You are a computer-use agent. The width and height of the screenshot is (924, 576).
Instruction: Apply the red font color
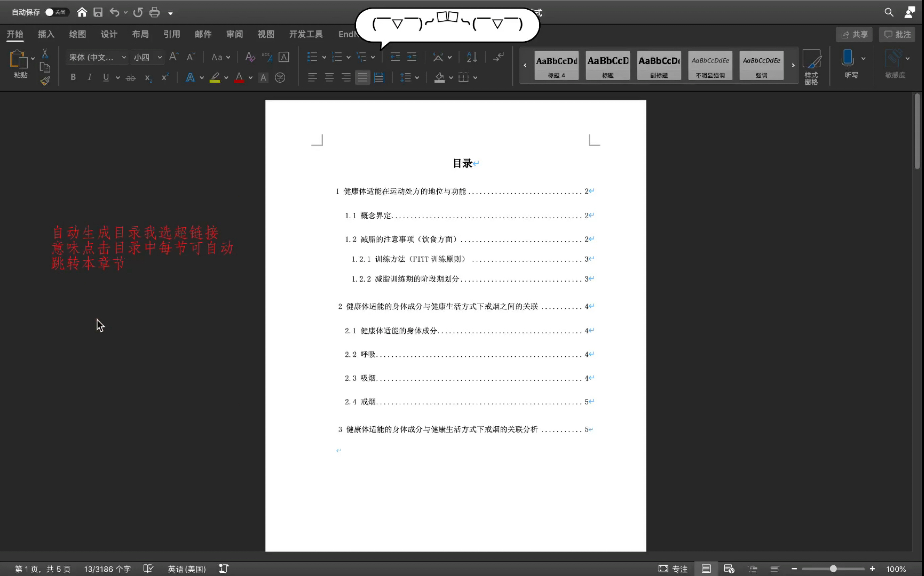pos(239,77)
